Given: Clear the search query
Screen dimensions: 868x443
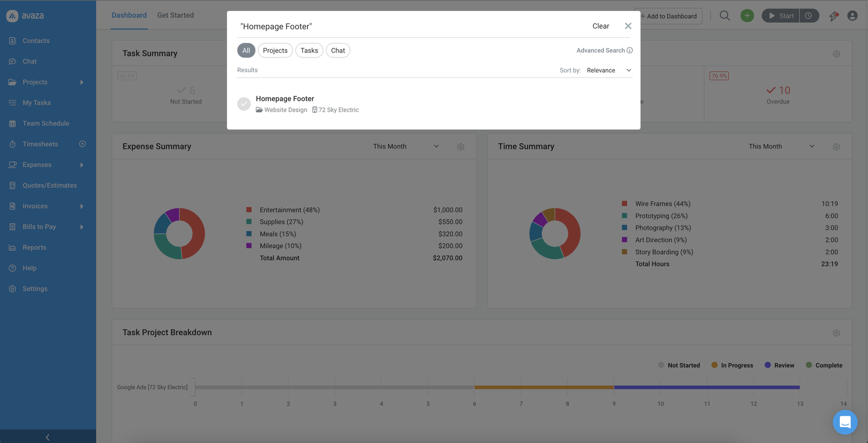Looking at the screenshot, I should tap(601, 26).
